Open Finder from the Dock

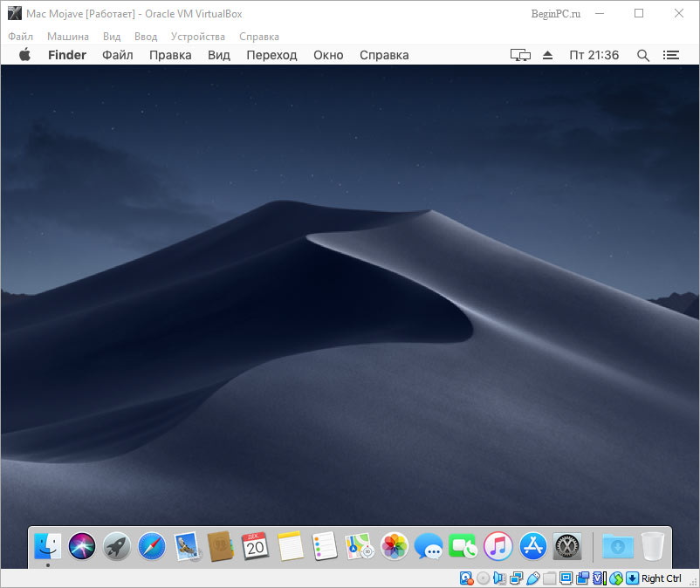pyautogui.click(x=48, y=545)
